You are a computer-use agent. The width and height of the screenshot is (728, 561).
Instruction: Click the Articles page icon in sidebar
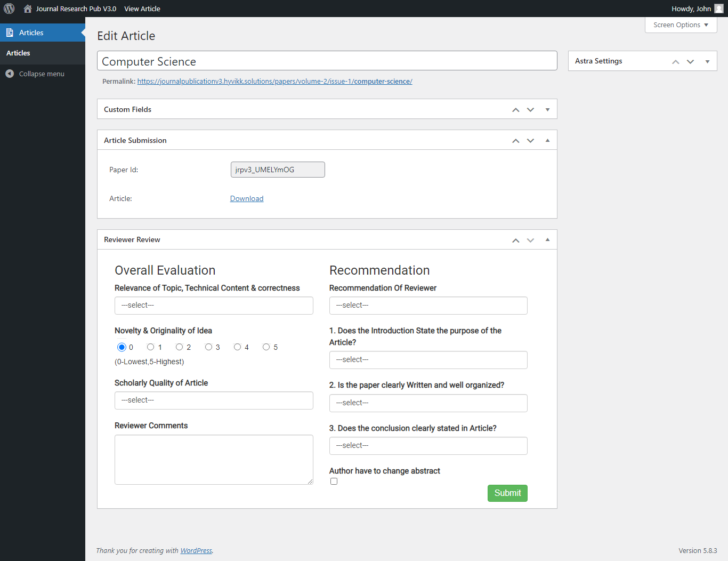(10, 33)
